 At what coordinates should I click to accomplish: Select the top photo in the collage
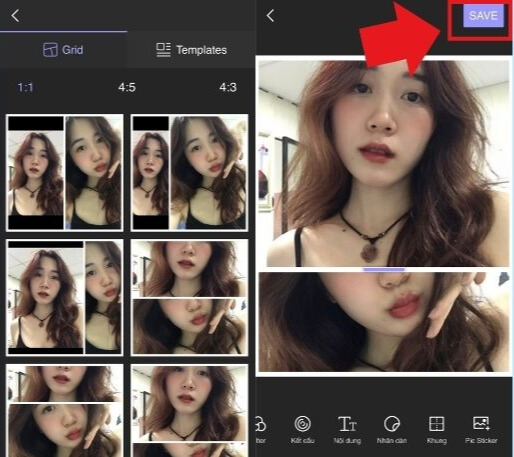click(384, 163)
